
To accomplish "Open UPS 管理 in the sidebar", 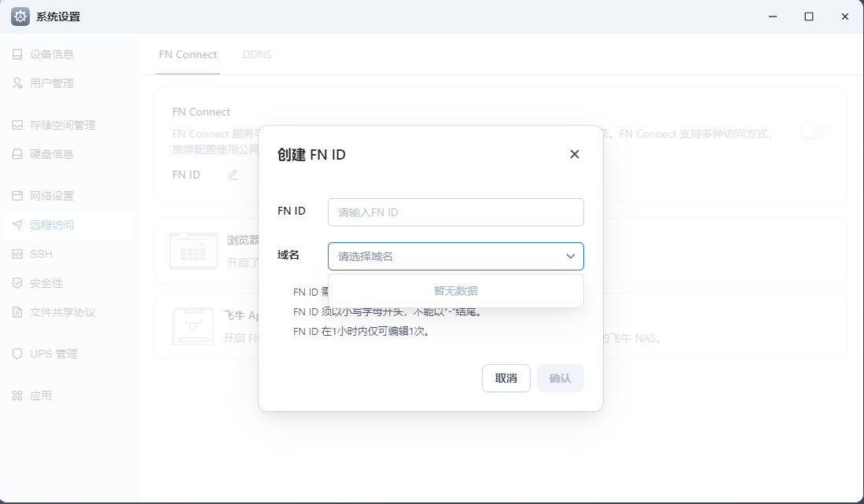I will [x=69, y=354].
